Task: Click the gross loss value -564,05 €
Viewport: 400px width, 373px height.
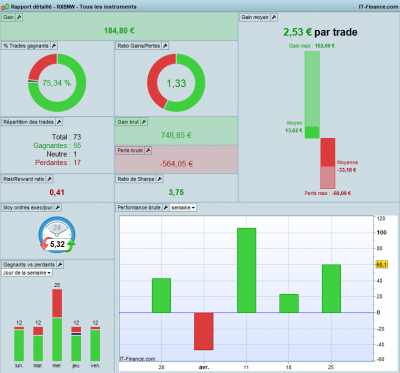Action: (x=176, y=164)
